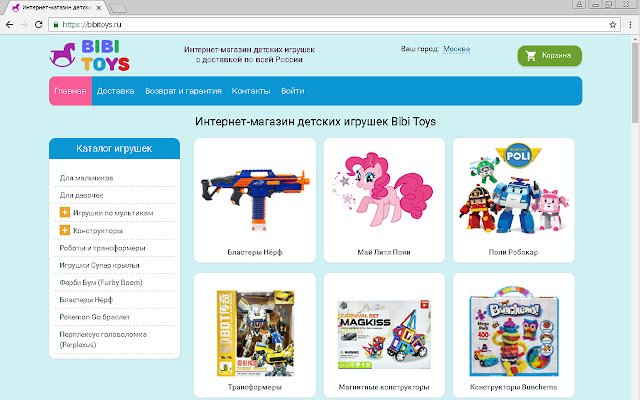640x400 pixels.
Task: Change city via Москва link
Action: click(456, 49)
